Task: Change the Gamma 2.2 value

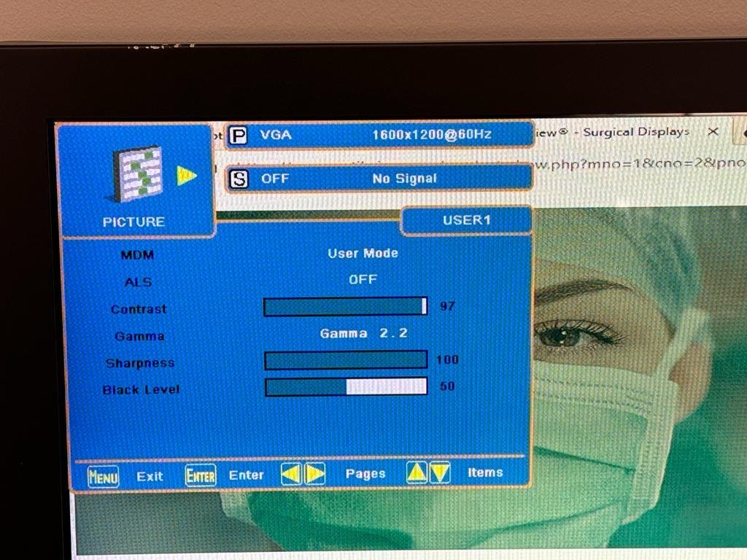Action: point(364,333)
